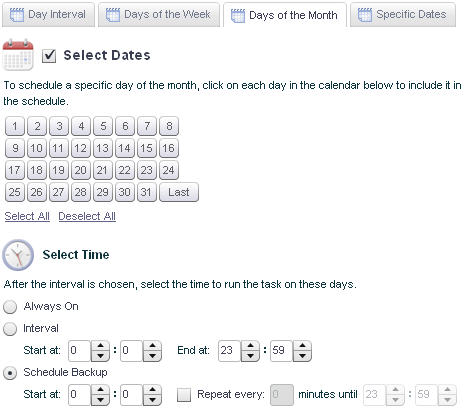Viewport: 464px width, 411px height.
Task: Click the Deselect All link
Action: click(x=87, y=216)
